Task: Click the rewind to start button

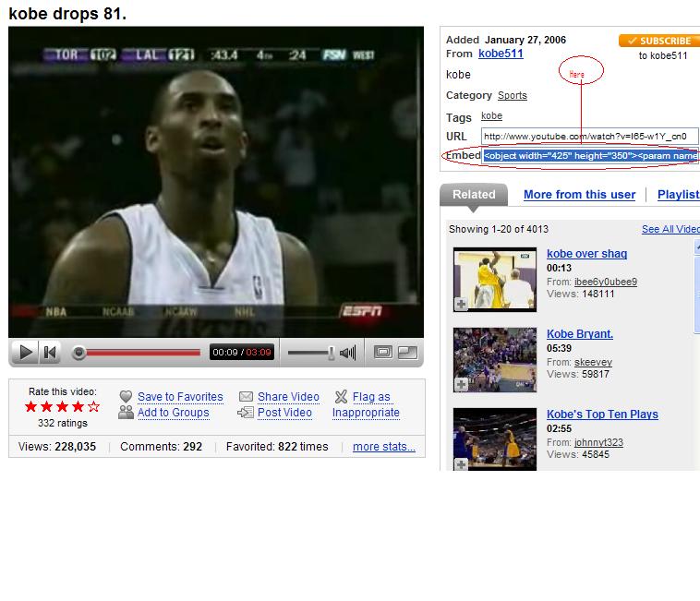Action: pyautogui.click(x=50, y=352)
